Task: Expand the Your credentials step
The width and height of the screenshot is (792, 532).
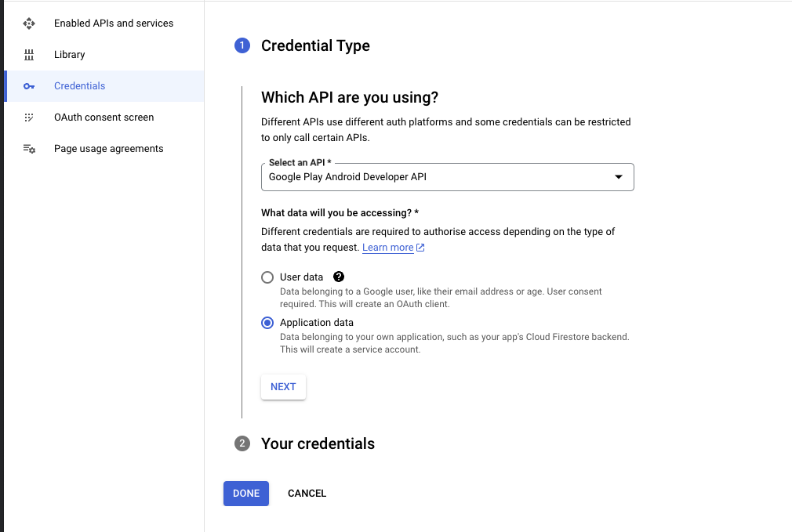Action: 318,443
